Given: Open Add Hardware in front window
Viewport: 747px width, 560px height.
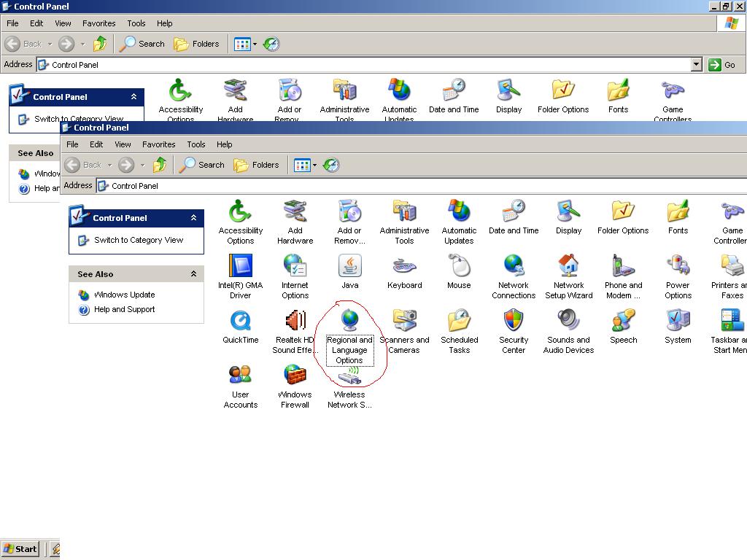Looking at the screenshot, I should (295, 222).
